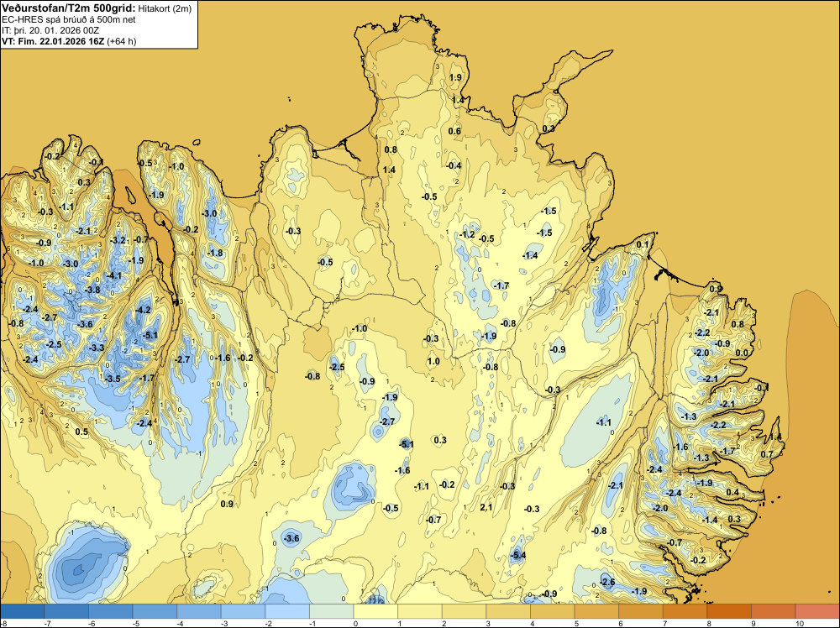840x628 pixels.
Task: Click the -3.8 temperature value
Action: (x=92, y=290)
